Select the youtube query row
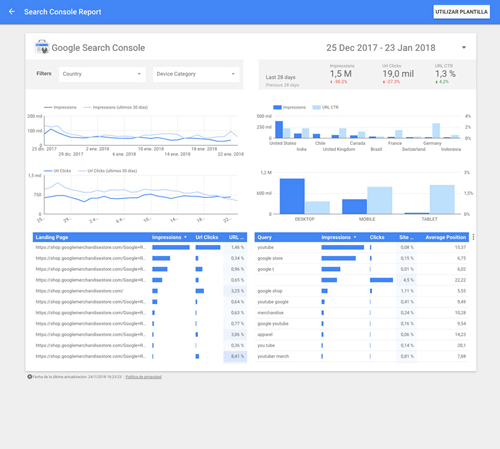500x449 pixels. [x=362, y=247]
